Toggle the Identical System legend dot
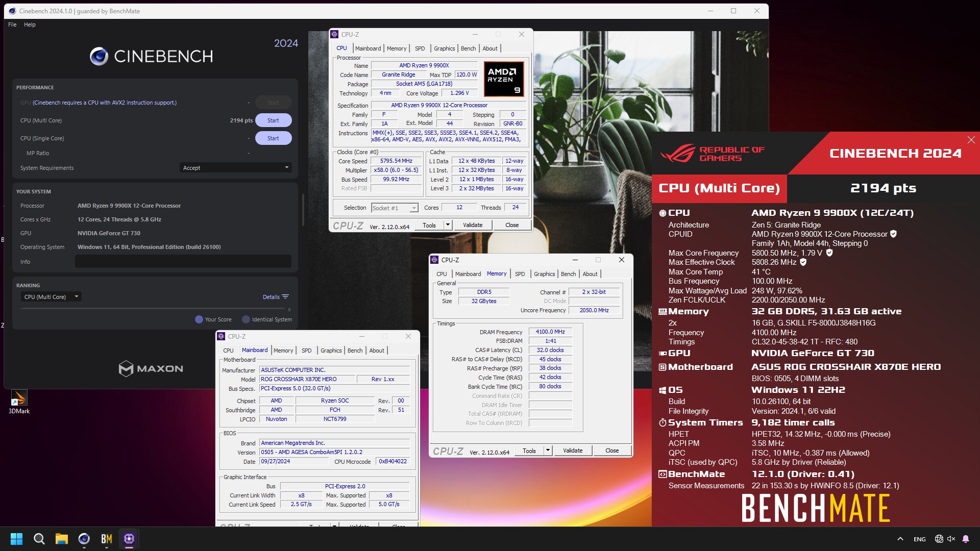This screenshot has height=551, width=980. point(246,319)
